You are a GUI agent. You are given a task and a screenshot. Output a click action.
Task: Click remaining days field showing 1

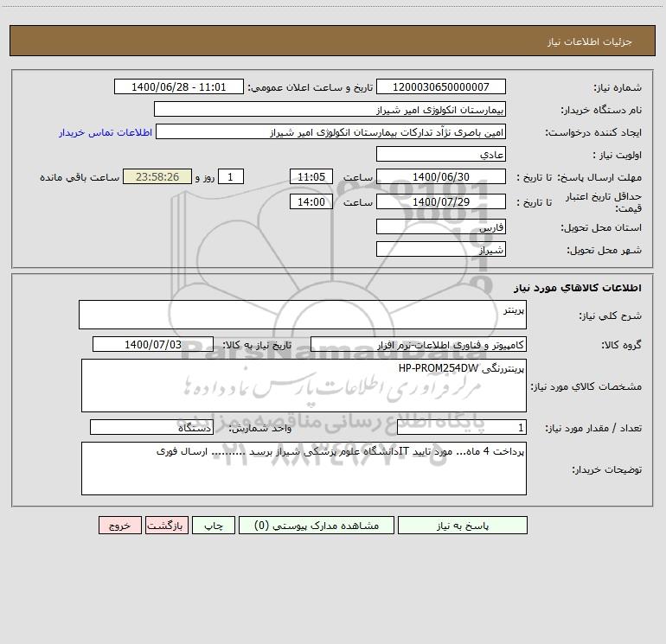231,176
